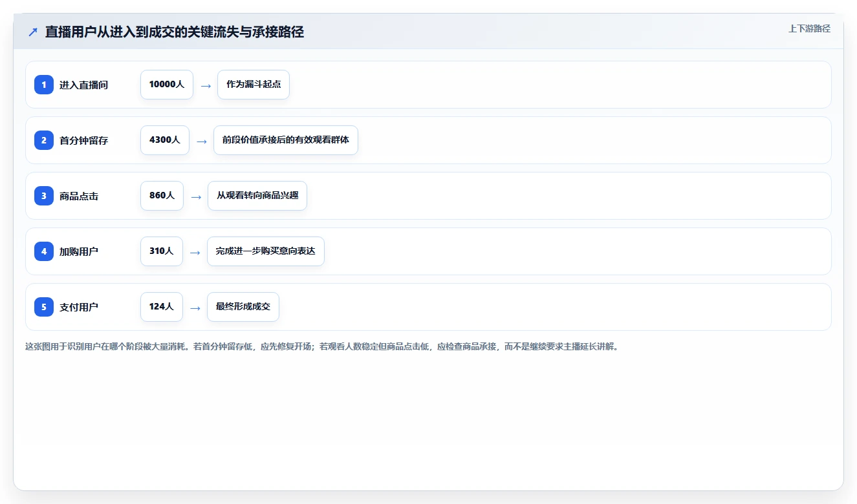This screenshot has width=857, height=504.
Task: Click the arrow after 10000人
Action: coord(206,85)
